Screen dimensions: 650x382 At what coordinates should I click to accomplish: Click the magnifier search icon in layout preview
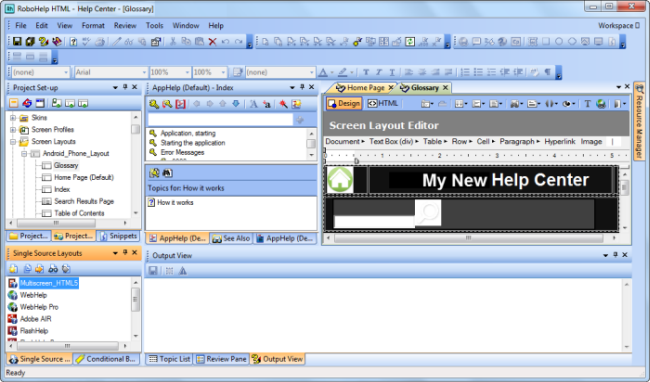(428, 212)
